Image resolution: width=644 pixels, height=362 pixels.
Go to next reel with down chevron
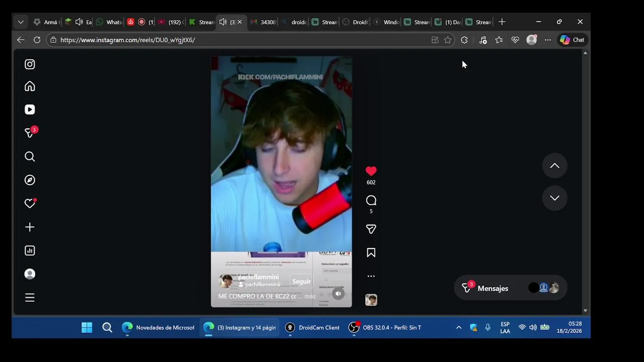point(554,198)
